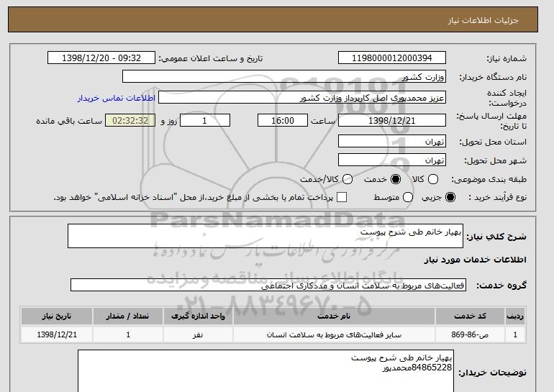Click the شرح کلی نیاز text area
This screenshot has width=554, height=392.
tap(265, 236)
